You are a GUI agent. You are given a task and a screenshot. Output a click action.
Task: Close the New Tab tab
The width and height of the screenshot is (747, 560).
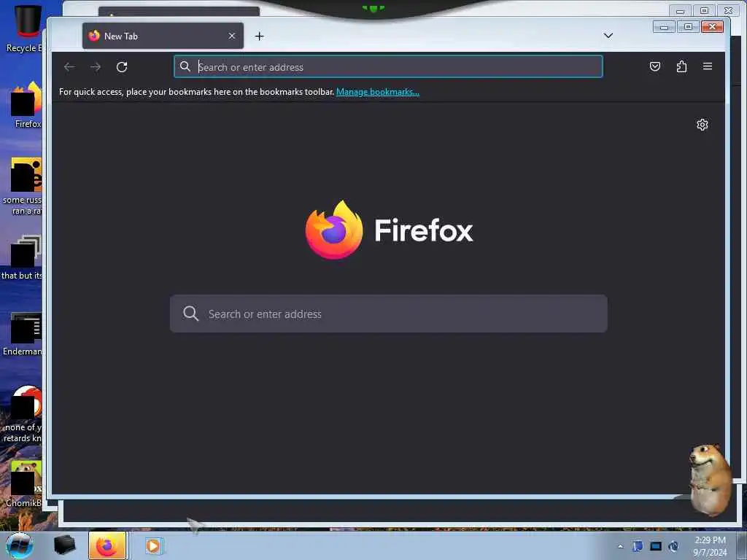232,36
